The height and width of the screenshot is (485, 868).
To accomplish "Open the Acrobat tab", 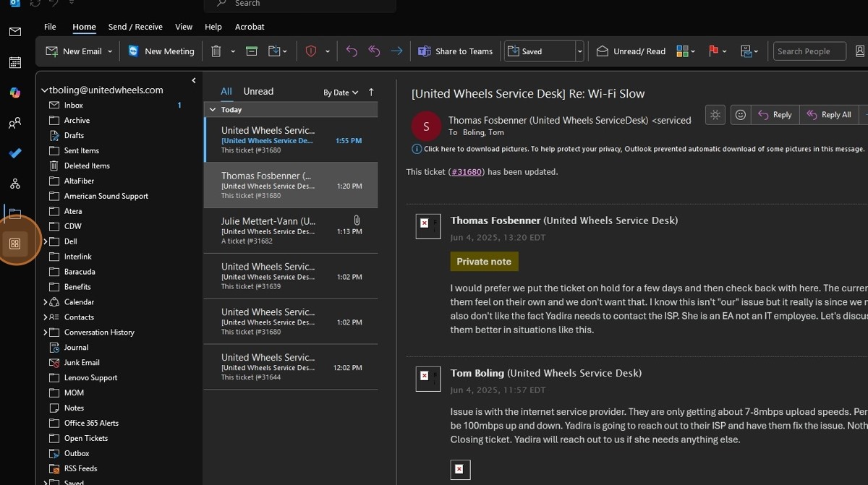I will [x=250, y=27].
